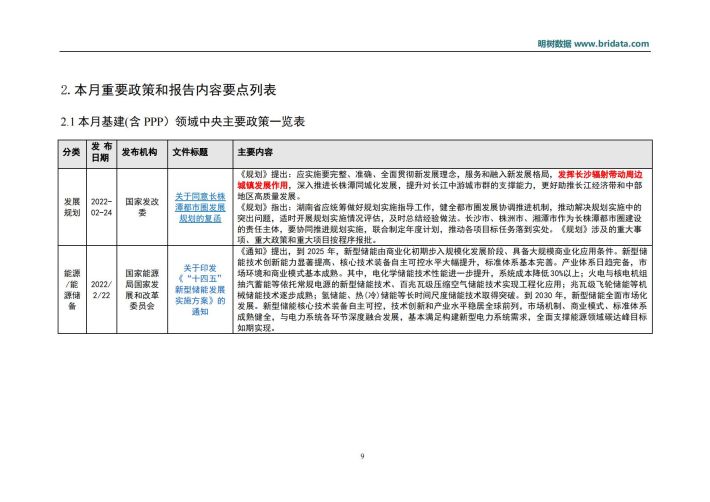Select the date cell 2022/2/22
Screen dimensions: 710x502
pos(101,290)
